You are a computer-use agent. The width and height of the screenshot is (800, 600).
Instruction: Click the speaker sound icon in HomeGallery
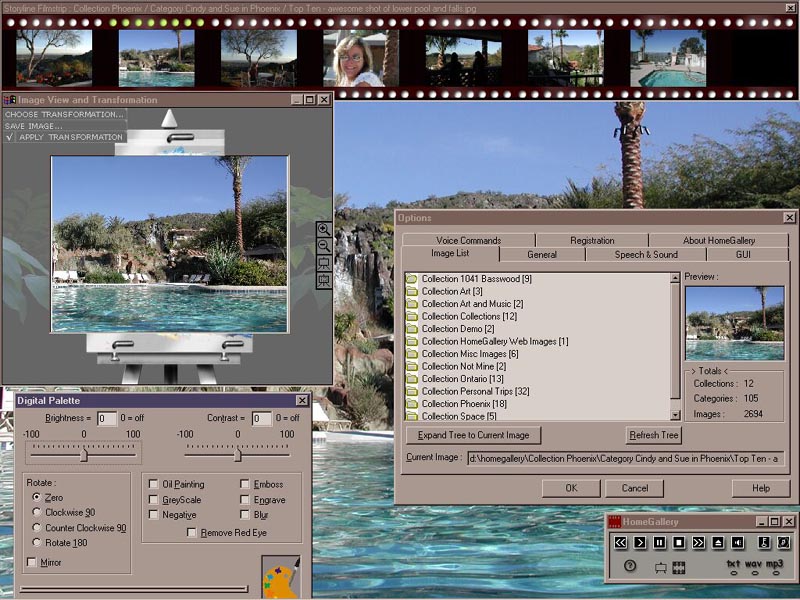pyautogui.click(x=738, y=542)
